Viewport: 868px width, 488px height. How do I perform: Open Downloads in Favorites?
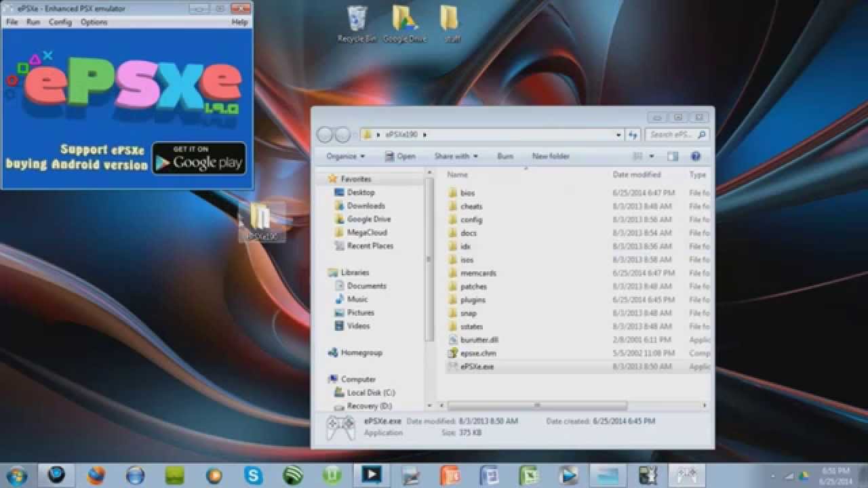[360, 206]
